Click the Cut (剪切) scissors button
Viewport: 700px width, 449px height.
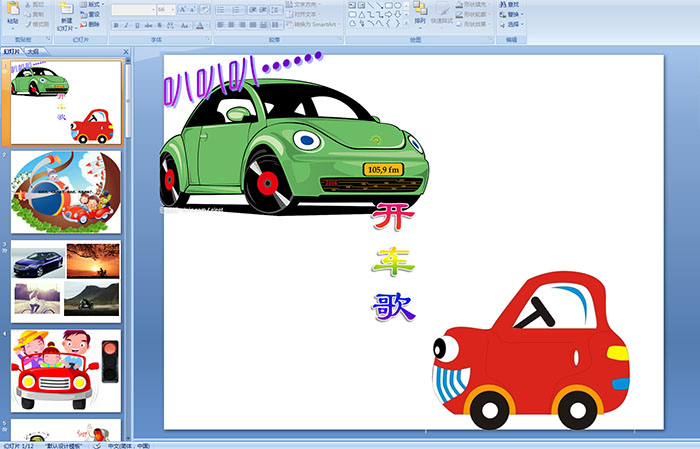pyautogui.click(x=34, y=4)
